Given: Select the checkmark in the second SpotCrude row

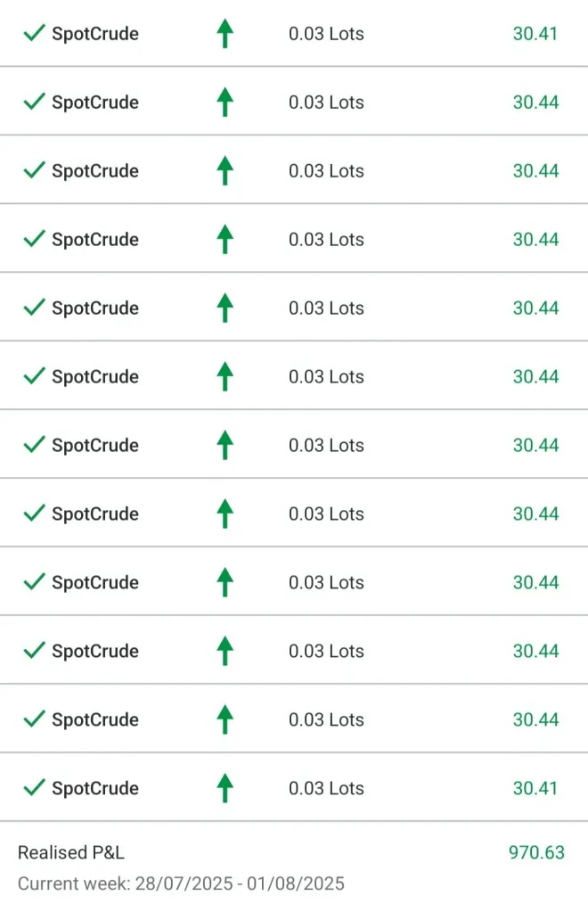Looking at the screenshot, I should click(34, 103).
